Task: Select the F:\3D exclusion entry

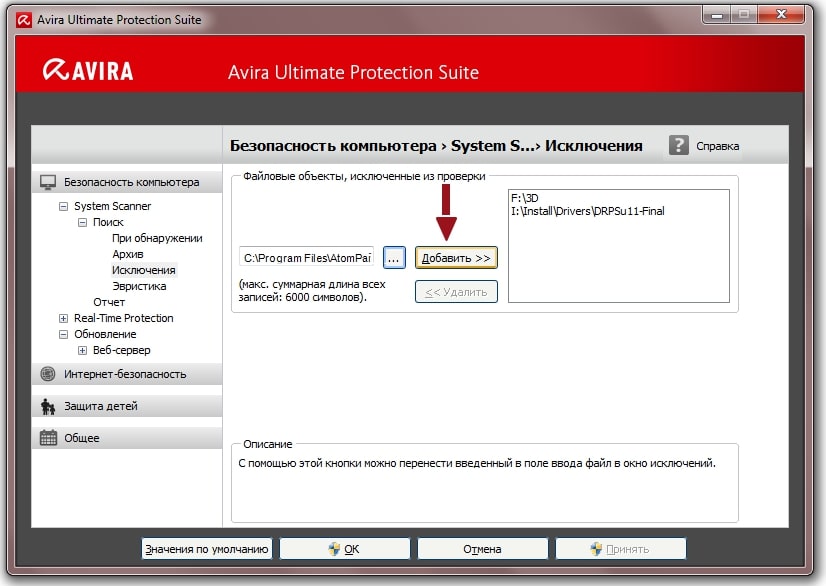Action: pyautogui.click(x=525, y=198)
